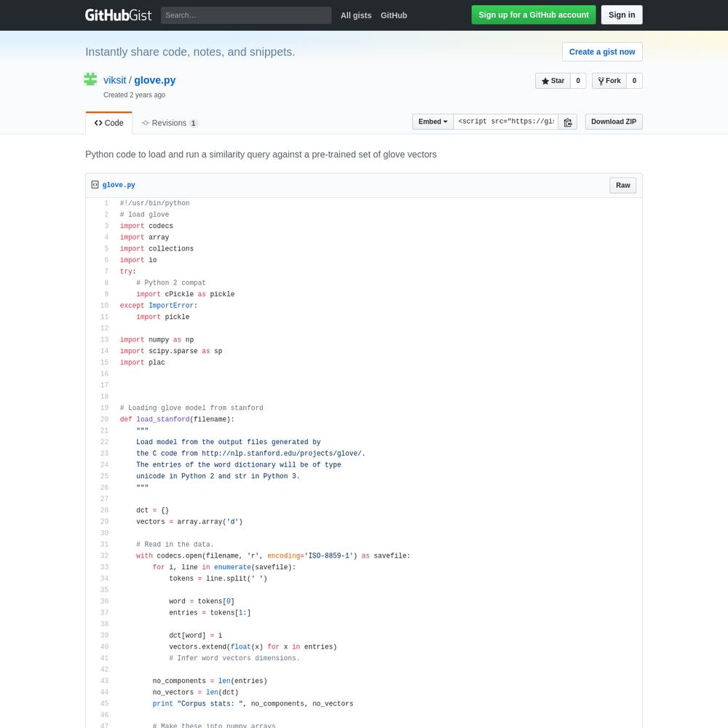Open the star count number

pos(578,81)
